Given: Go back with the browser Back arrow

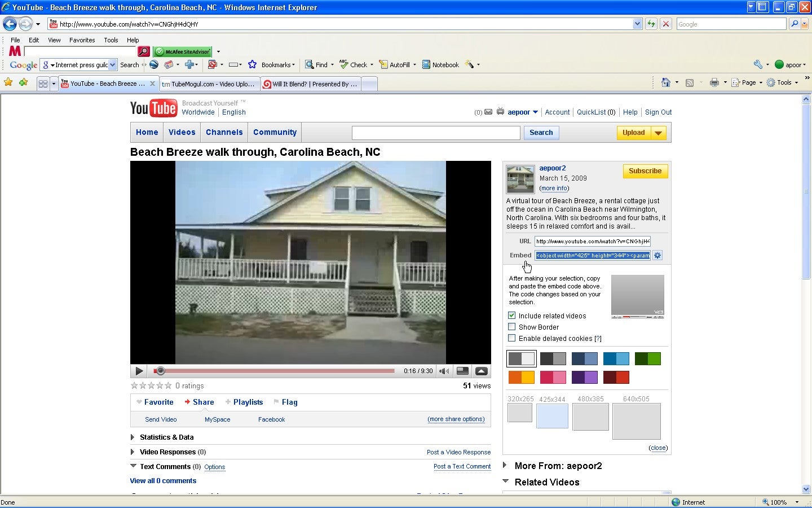Looking at the screenshot, I should [x=10, y=24].
